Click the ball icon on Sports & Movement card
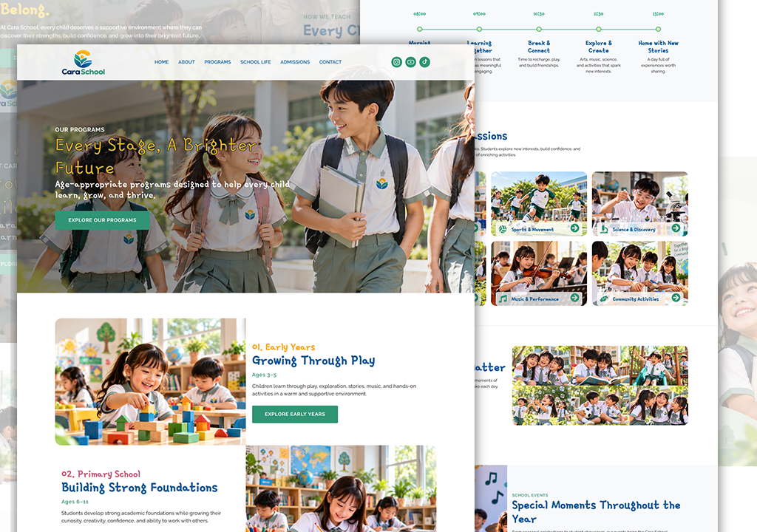 pos(502,229)
